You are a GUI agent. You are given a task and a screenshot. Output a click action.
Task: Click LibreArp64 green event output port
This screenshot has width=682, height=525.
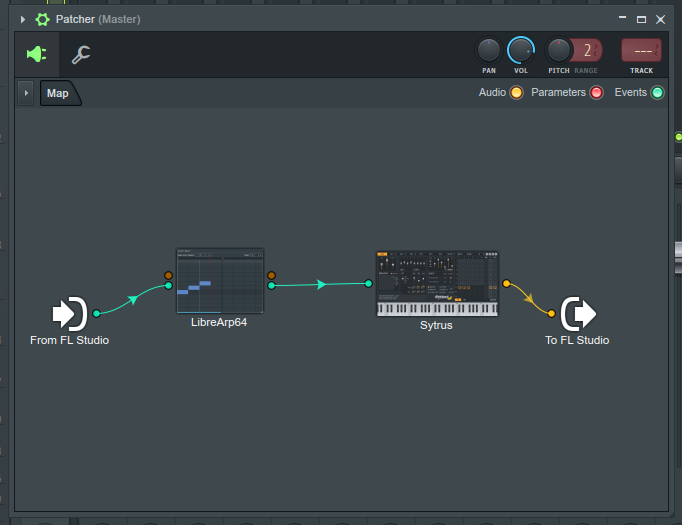point(271,285)
